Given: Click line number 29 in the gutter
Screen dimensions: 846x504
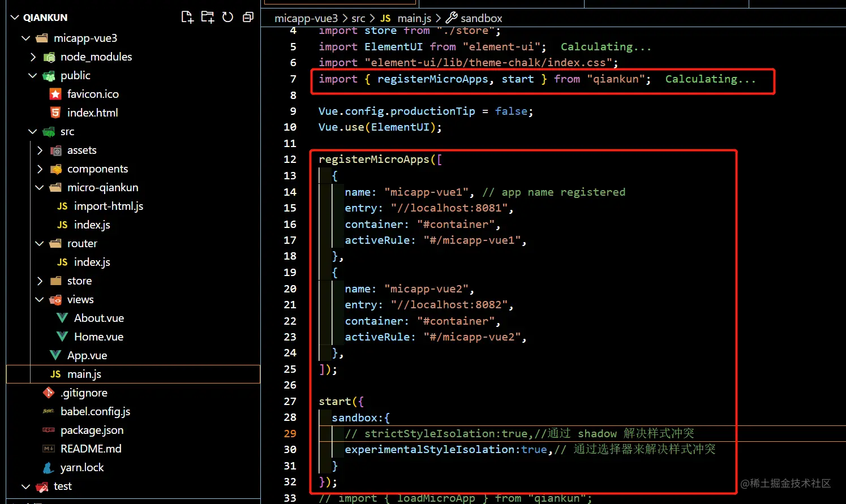Looking at the screenshot, I should (x=290, y=434).
